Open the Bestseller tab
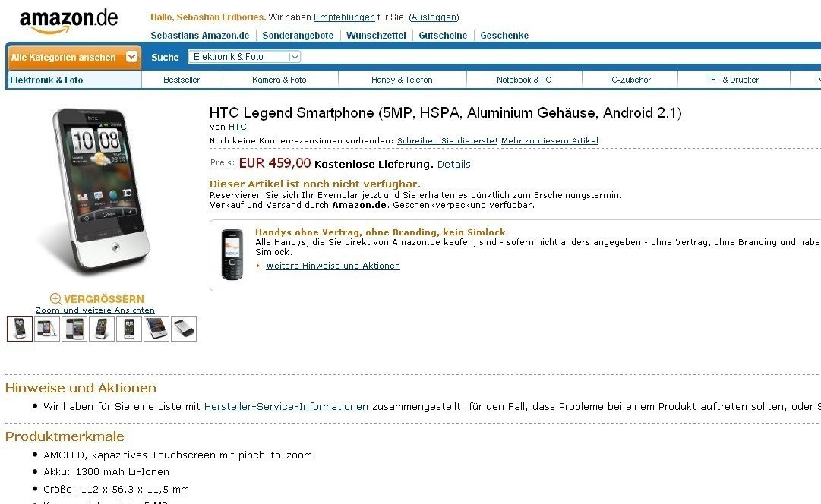Viewport: 821px width, 504px height. click(x=182, y=80)
